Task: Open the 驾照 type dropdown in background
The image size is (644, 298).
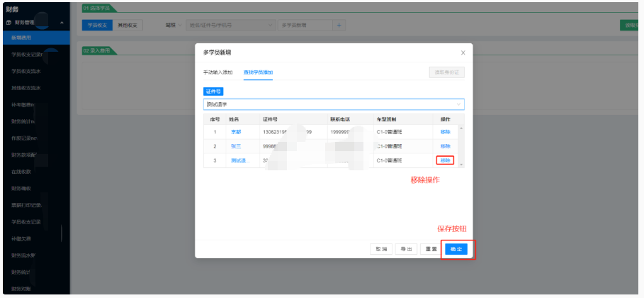Action: tap(174, 25)
